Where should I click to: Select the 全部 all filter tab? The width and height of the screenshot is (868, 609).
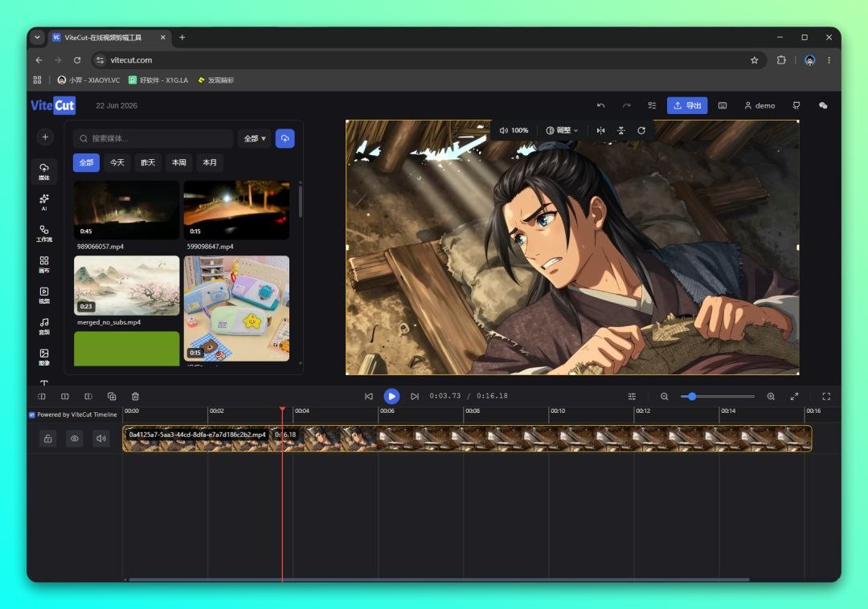coord(86,162)
